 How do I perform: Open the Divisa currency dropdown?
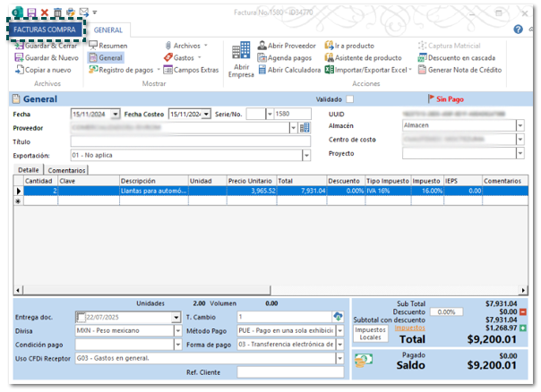click(x=176, y=331)
